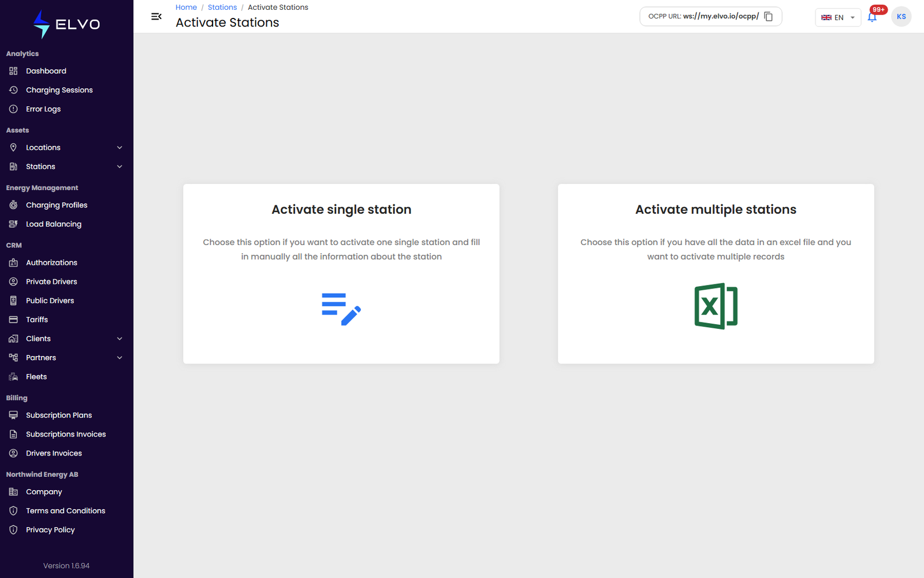Click the Energy Management section label
The image size is (924, 578).
[42, 188]
